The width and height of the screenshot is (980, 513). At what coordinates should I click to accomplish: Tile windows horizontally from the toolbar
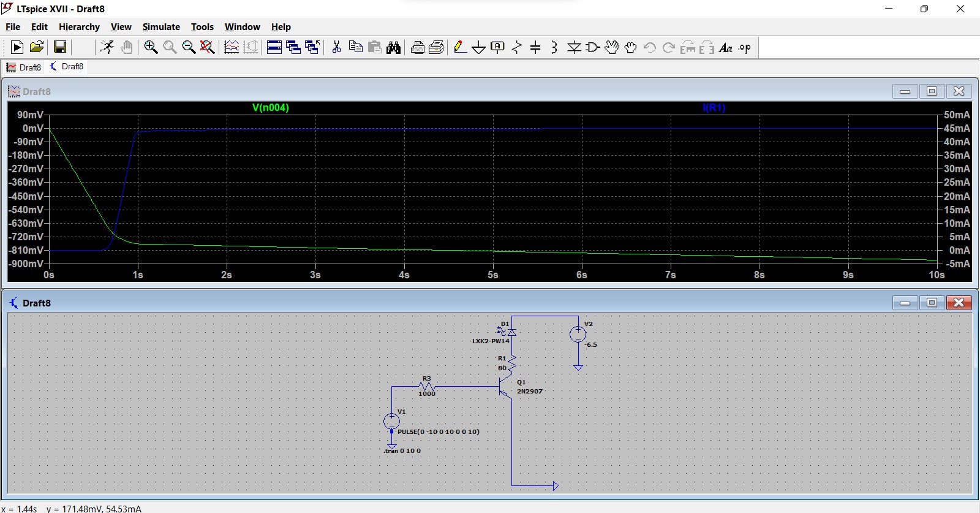point(274,47)
